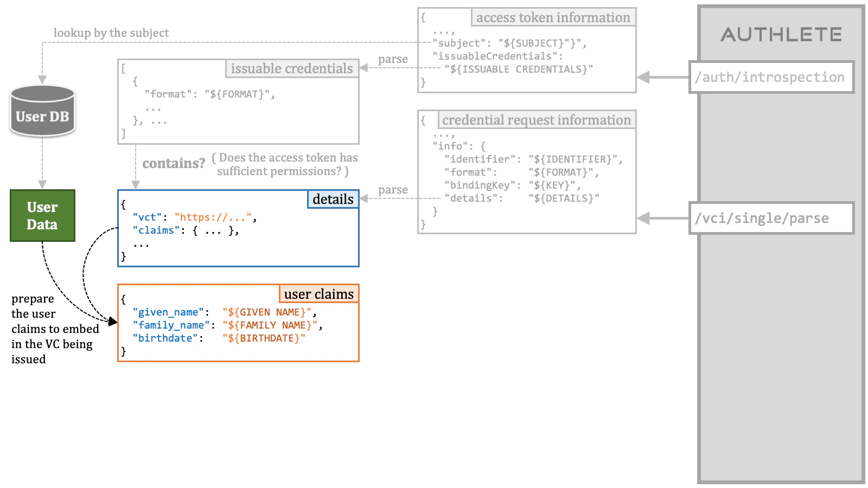Select the access token information JSON block
Screen dimensions: 868x488
[526, 49]
